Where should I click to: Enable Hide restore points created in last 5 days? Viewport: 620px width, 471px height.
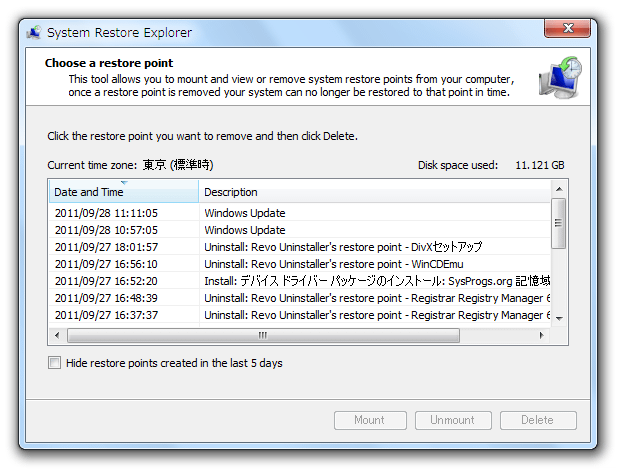coord(54,363)
